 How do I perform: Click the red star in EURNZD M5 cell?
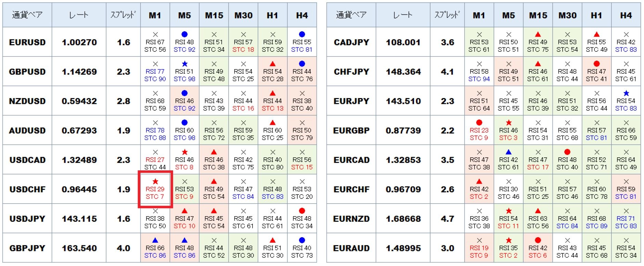(x=508, y=211)
